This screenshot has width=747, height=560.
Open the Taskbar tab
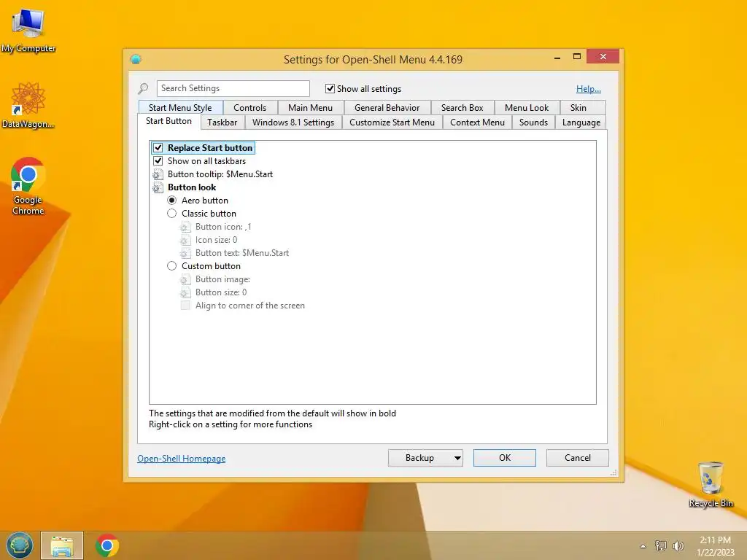[x=222, y=122]
